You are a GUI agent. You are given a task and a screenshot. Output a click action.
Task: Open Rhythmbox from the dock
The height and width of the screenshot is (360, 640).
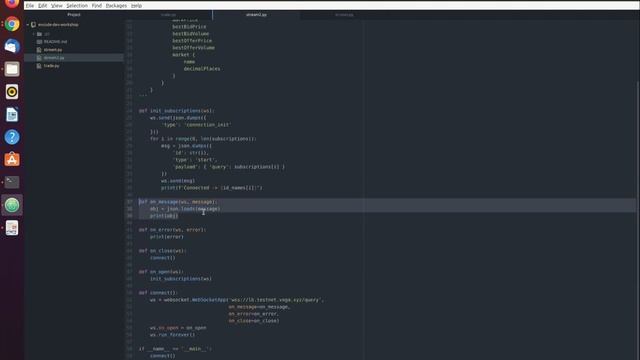tap(12, 92)
